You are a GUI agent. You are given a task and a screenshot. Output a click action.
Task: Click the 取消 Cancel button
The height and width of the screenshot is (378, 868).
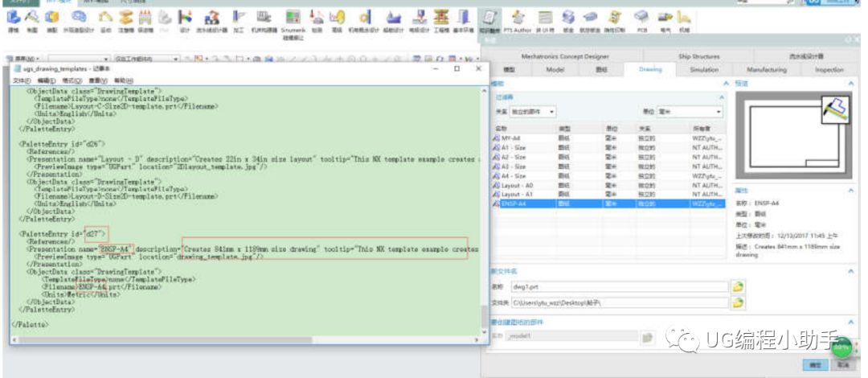pos(843,365)
